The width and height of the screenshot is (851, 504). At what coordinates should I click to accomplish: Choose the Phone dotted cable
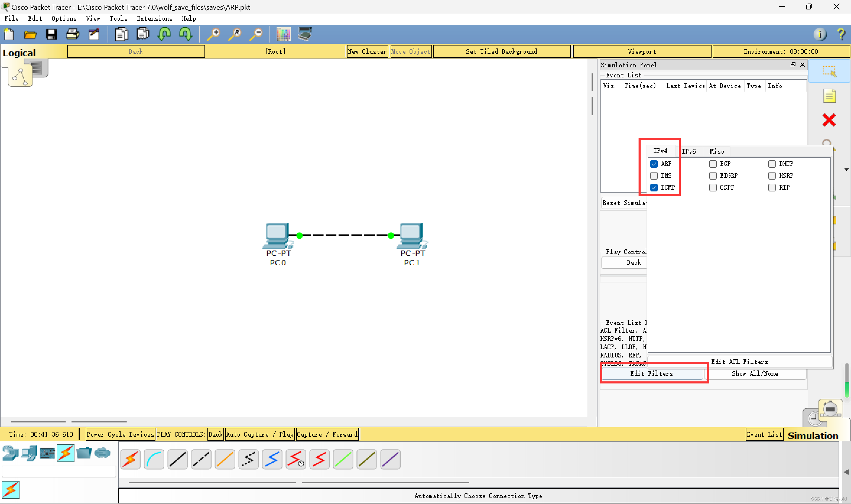tap(249, 459)
